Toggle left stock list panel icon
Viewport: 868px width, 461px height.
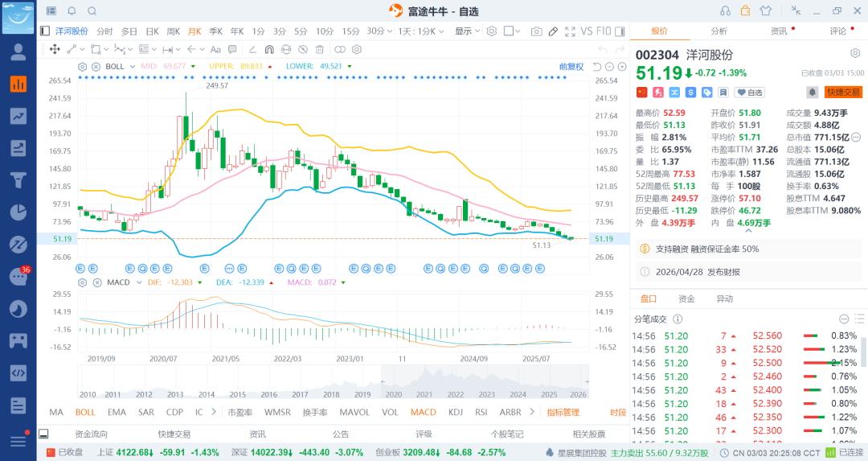click(x=45, y=31)
